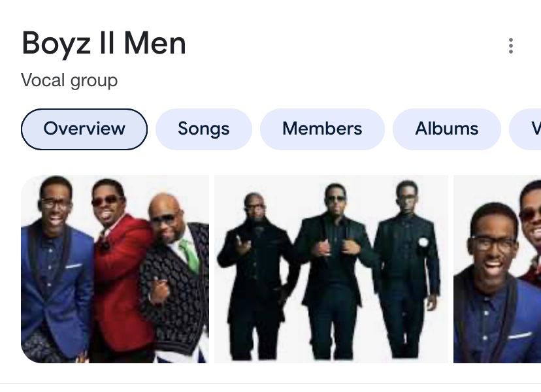The image size is (541, 392).
Task: Switch to the Songs tab
Action: (204, 129)
